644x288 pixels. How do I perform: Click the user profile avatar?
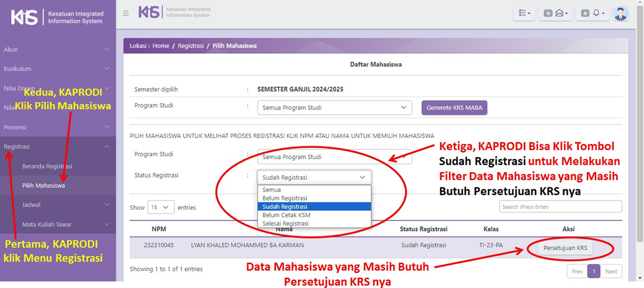point(620,13)
